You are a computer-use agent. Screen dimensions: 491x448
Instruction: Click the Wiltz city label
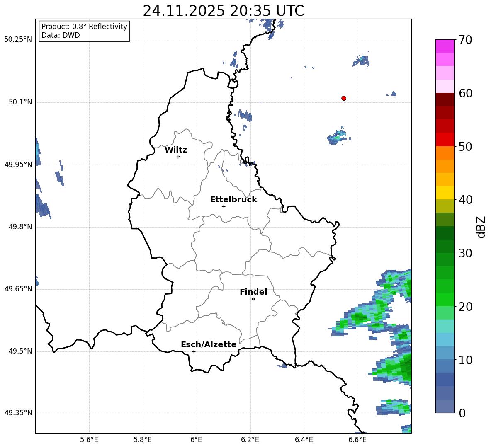click(x=176, y=150)
